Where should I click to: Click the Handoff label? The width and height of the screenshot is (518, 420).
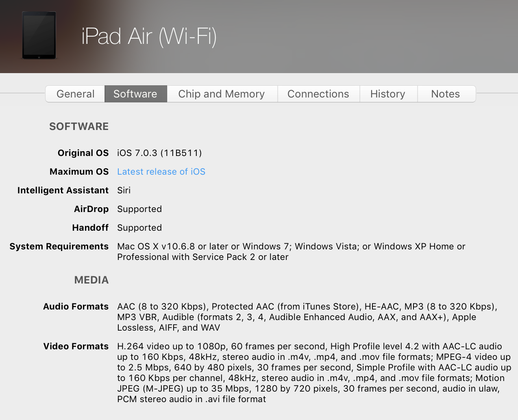pos(90,228)
